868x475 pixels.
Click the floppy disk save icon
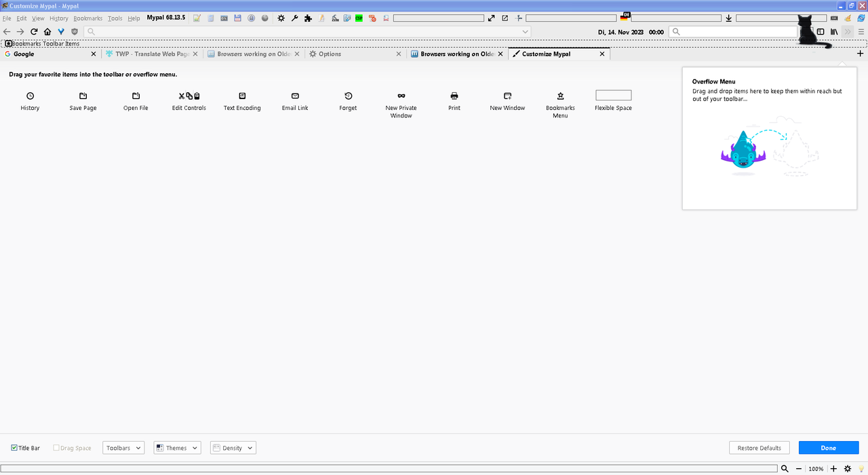(x=237, y=18)
